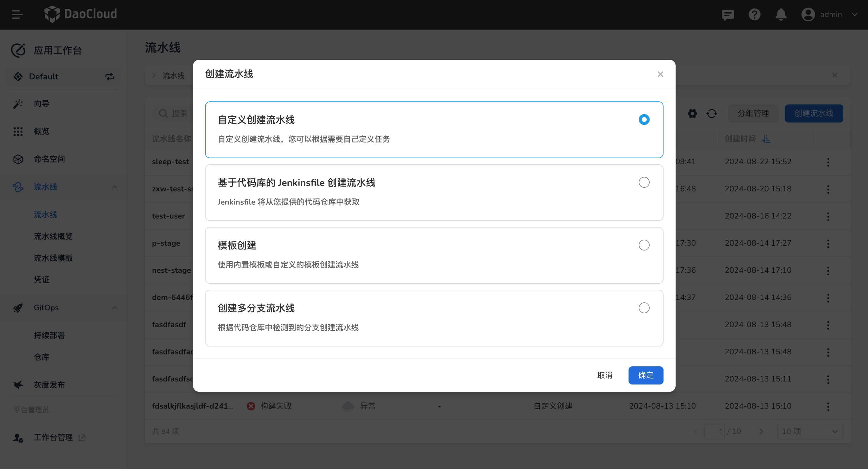The image size is (868, 469).
Task: Switch to 流水线模板 in sidebar
Action: pos(53,258)
